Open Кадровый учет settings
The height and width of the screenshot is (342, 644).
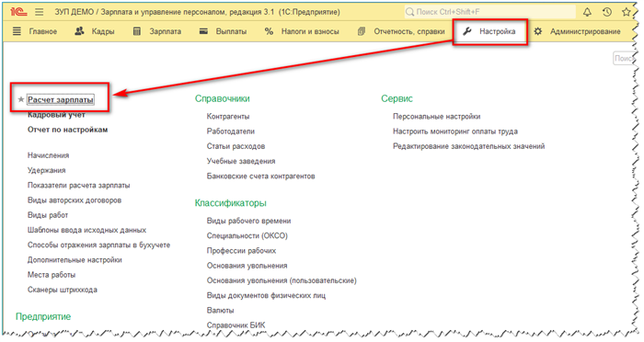[x=56, y=115]
